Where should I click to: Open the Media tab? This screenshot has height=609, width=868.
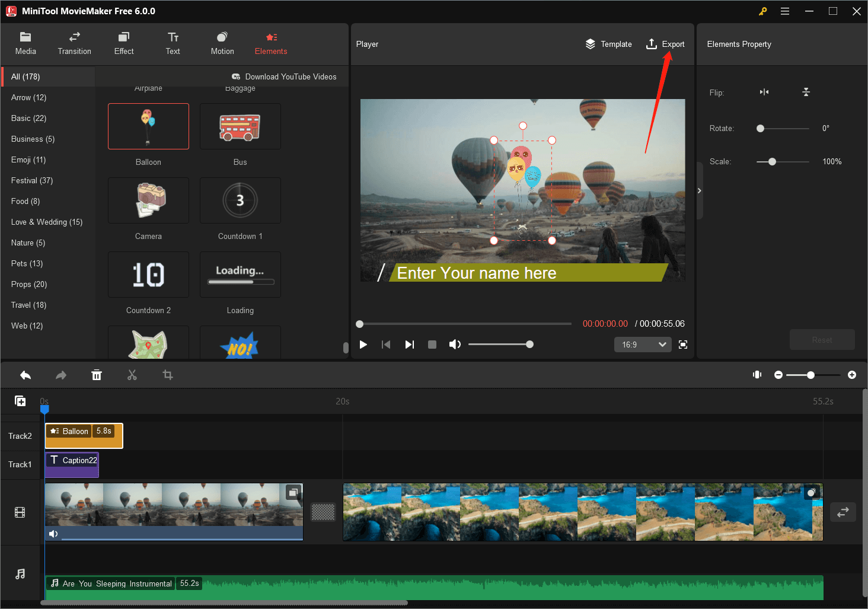pos(25,44)
